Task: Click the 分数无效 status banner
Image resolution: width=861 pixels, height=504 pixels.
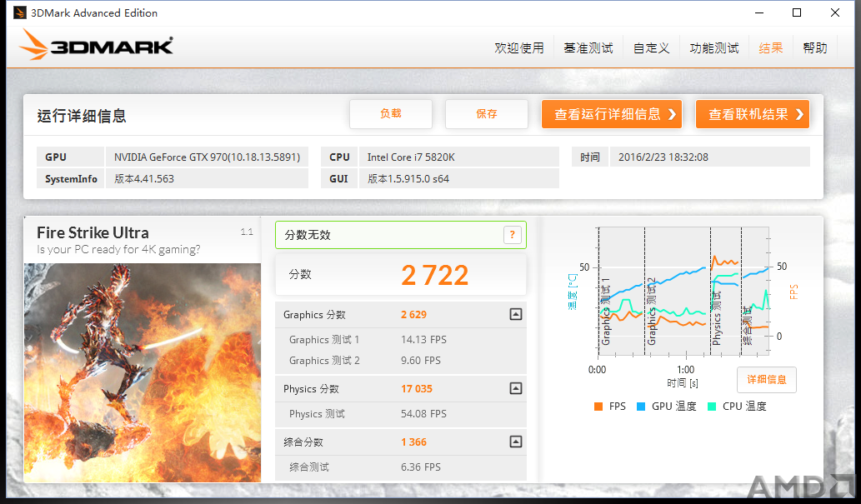Action: click(401, 235)
